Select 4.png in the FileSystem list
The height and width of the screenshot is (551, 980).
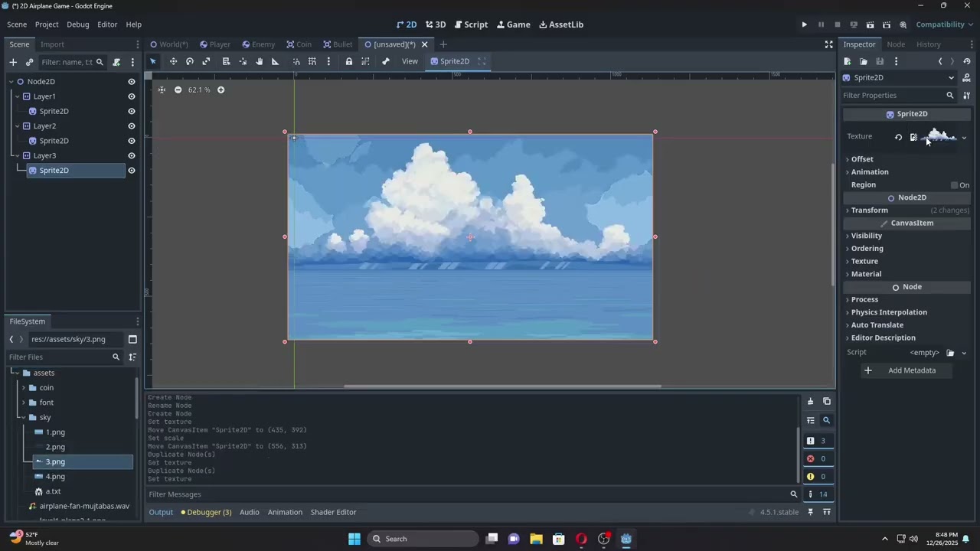point(55,477)
